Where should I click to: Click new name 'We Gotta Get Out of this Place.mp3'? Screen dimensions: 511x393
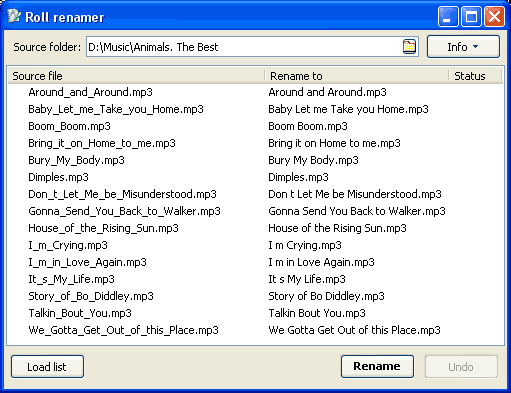tap(354, 330)
